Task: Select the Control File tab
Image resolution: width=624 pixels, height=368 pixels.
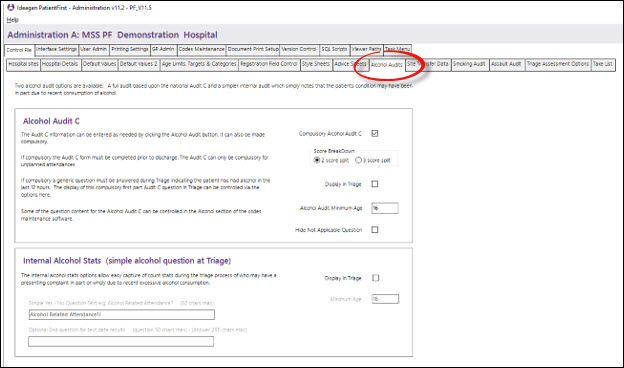Action: tap(19, 50)
